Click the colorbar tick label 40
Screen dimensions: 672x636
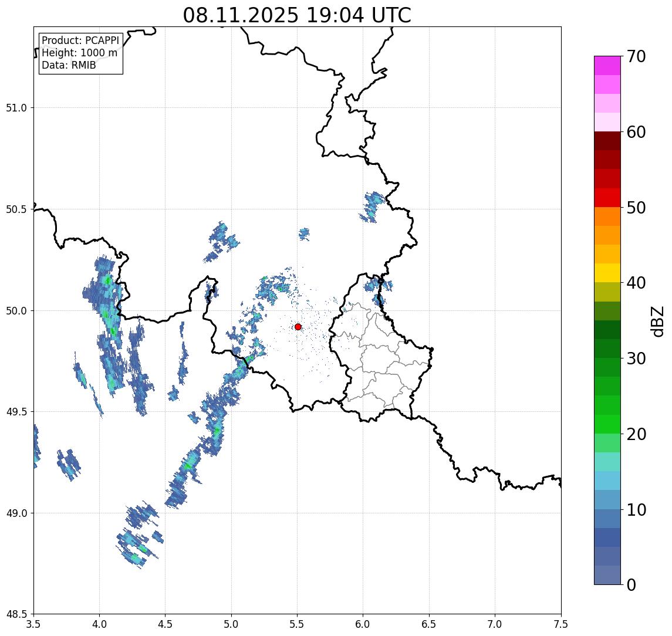click(636, 283)
